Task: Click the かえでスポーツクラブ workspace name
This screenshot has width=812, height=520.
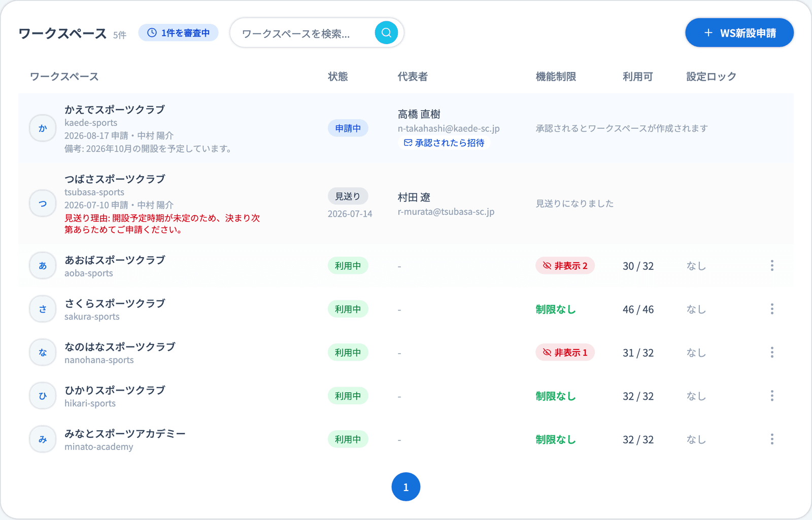Action: [115, 110]
